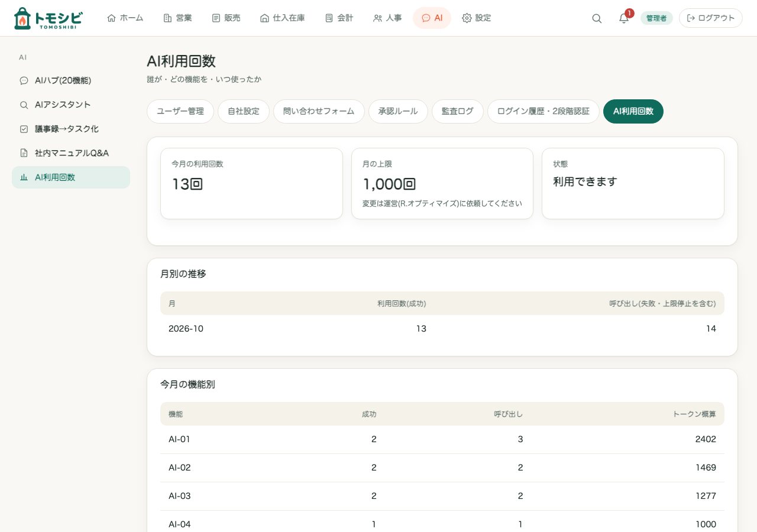
Task: Click the people icon beside 人事
Action: point(377,18)
